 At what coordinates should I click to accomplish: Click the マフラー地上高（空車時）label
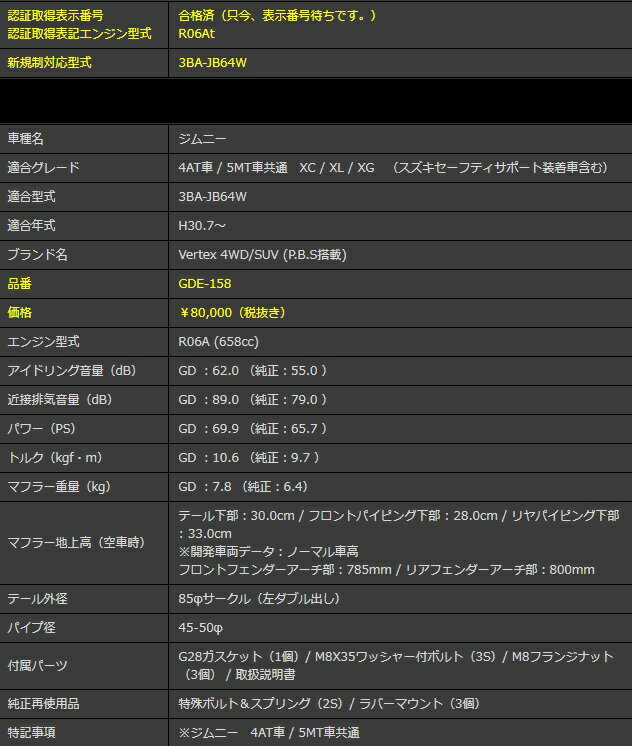(75, 542)
